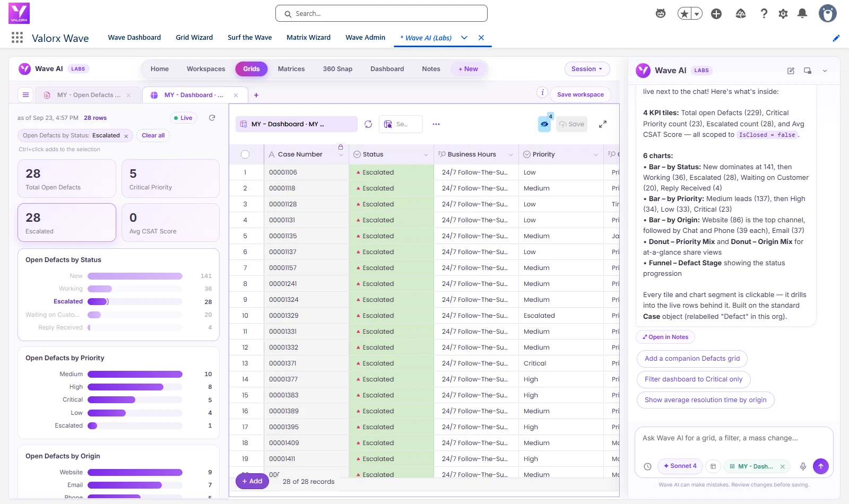The width and height of the screenshot is (849, 504).
Task: Open the user profile avatar
Action: [828, 13]
